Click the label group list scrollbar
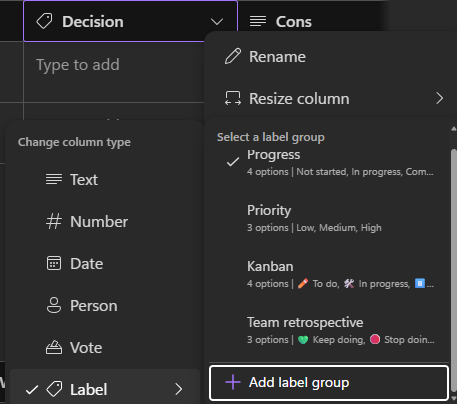This screenshot has width=457, height=404. point(453,271)
